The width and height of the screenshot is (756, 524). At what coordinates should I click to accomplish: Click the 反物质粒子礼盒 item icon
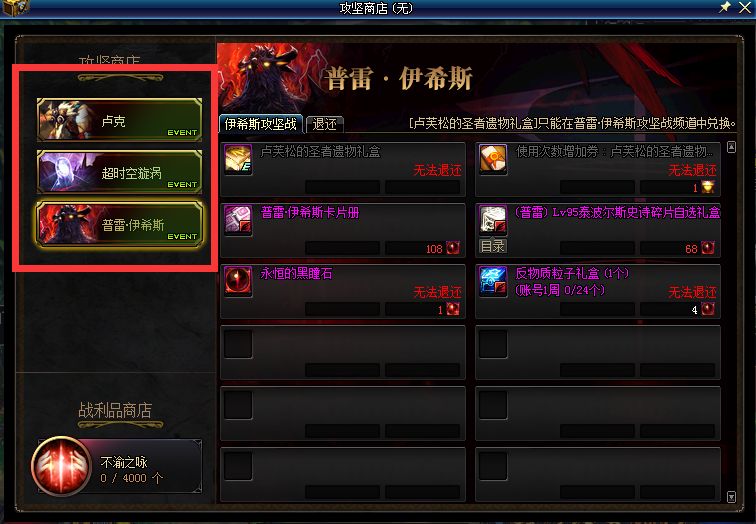coord(493,281)
